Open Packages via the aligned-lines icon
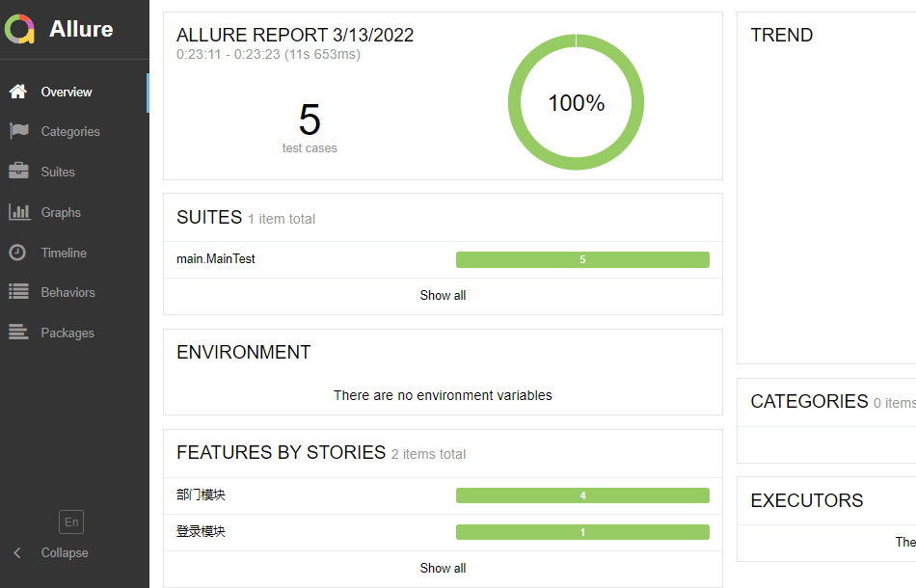 (x=18, y=333)
